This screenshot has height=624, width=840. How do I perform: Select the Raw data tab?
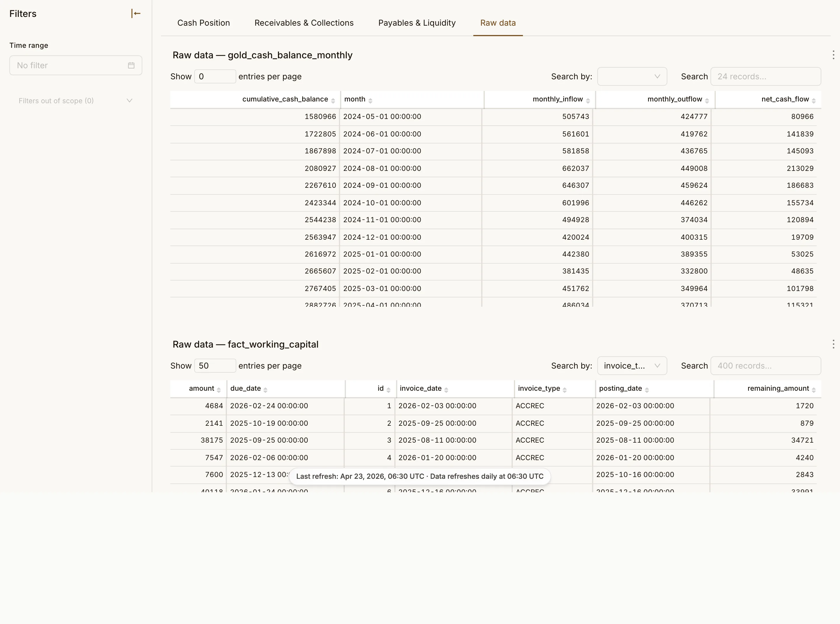(498, 23)
